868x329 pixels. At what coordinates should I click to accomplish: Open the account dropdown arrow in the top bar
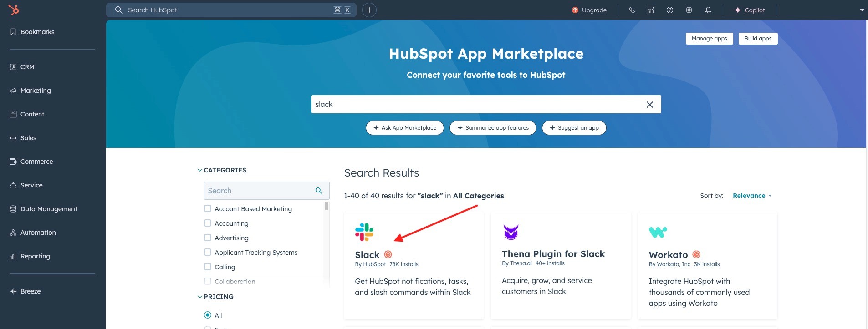pos(862,10)
